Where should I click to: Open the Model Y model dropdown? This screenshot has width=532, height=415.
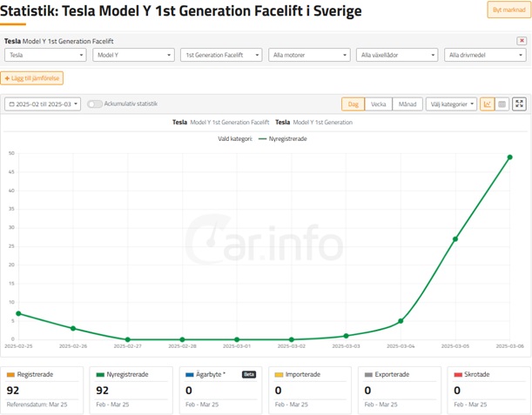coord(133,55)
